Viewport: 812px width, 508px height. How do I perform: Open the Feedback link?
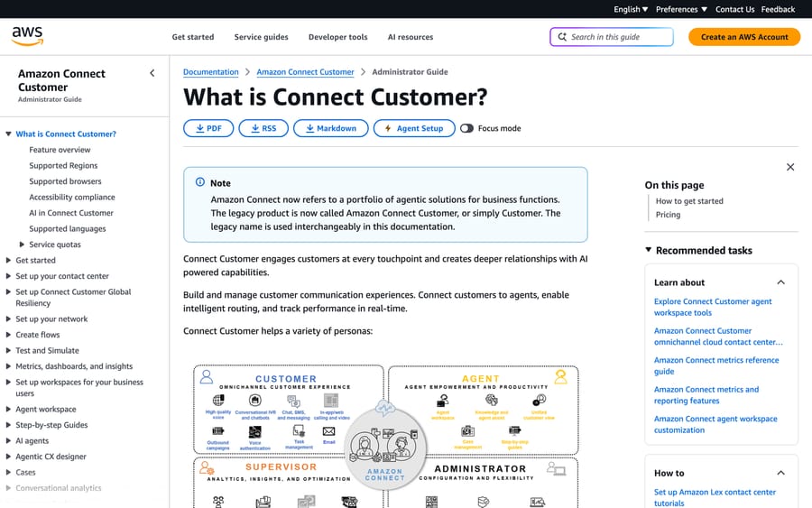778,9
